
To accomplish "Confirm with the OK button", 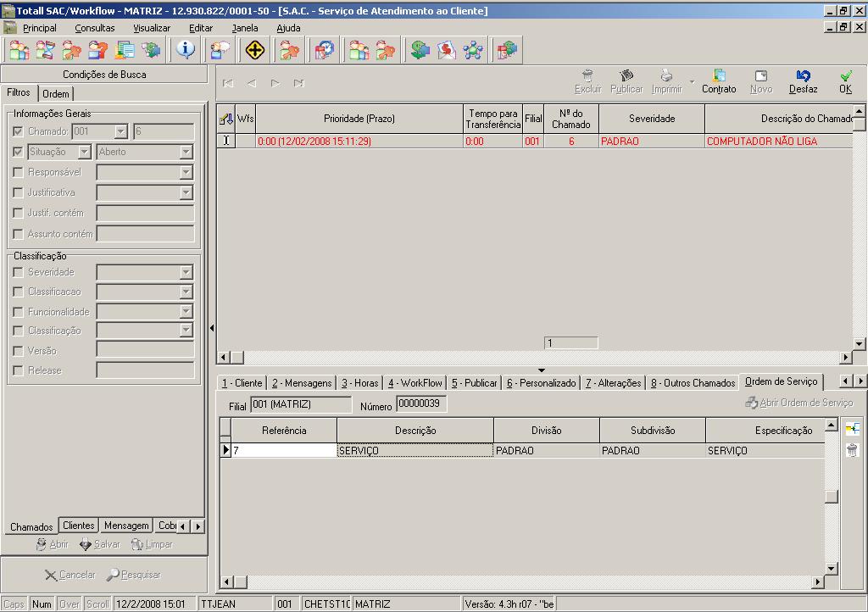I will tap(845, 81).
